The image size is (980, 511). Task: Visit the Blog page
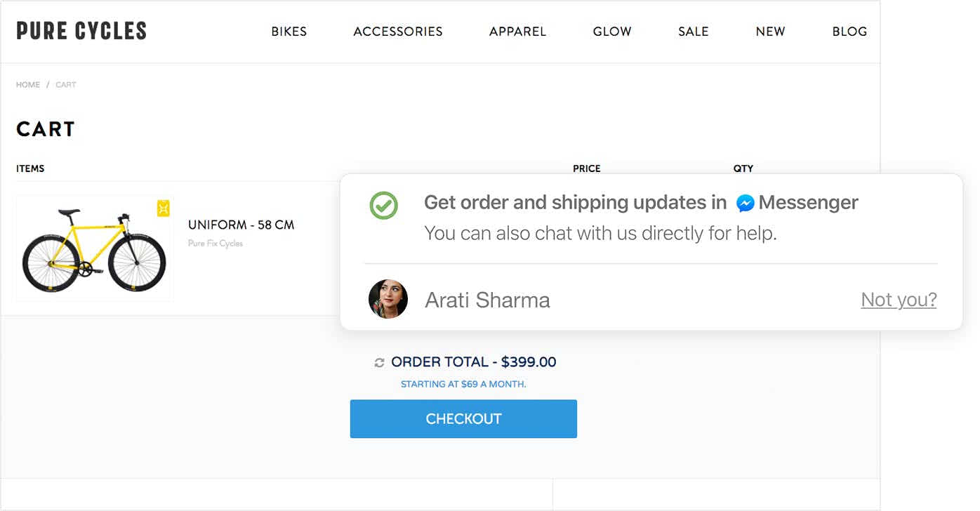coord(849,32)
